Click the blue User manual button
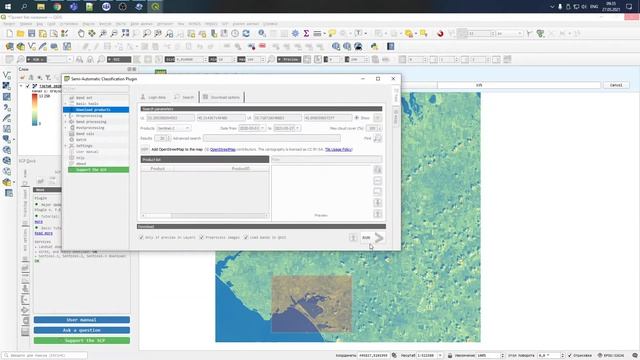This screenshot has height=360, width=640. (82, 320)
